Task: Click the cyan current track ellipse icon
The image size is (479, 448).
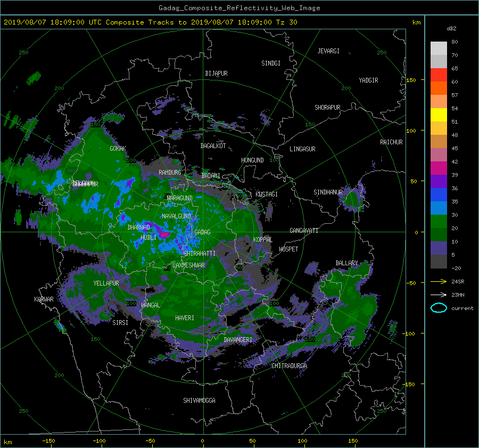Action: coord(439,308)
